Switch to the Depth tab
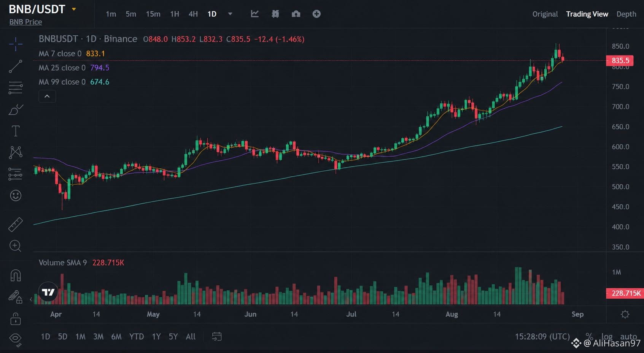The width and height of the screenshot is (644, 353). pos(626,14)
